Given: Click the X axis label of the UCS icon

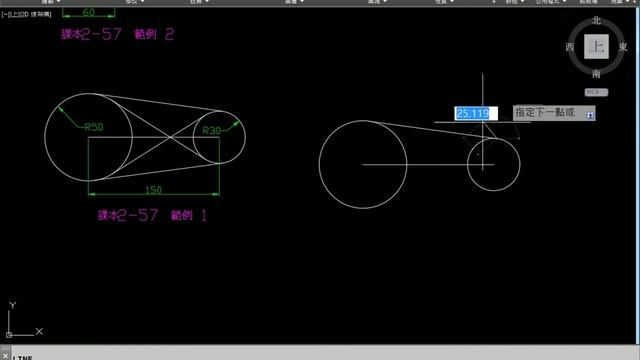Looking at the screenshot, I should (x=39, y=331).
